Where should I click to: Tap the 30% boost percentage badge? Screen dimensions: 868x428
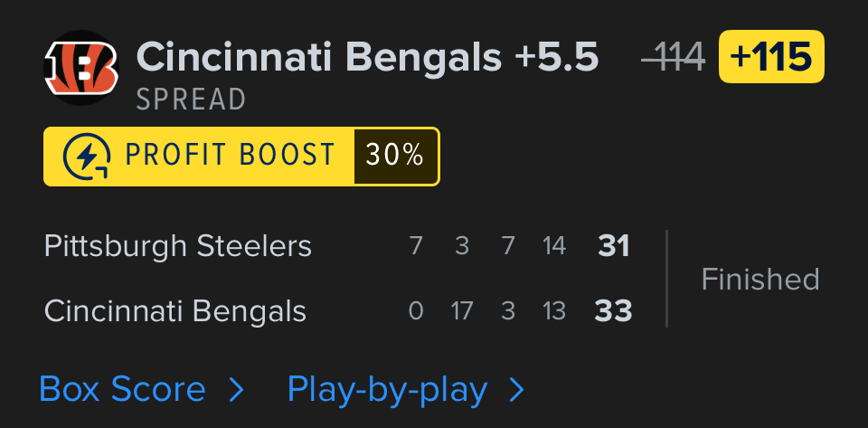(395, 156)
